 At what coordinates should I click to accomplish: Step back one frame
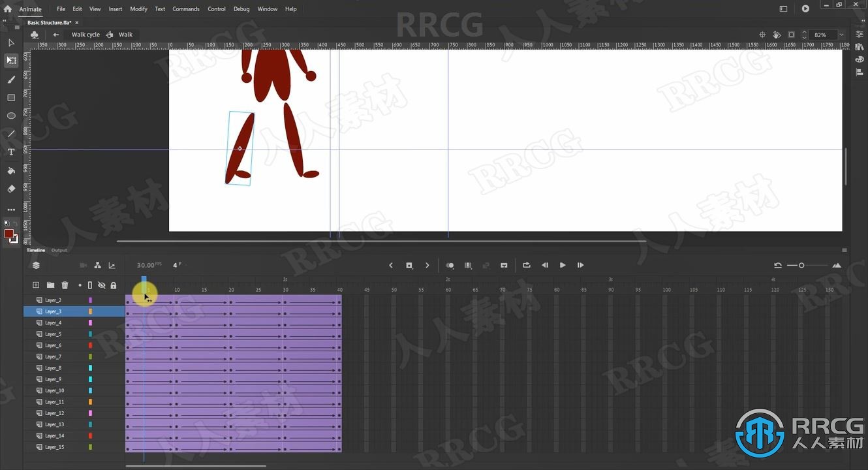545,265
